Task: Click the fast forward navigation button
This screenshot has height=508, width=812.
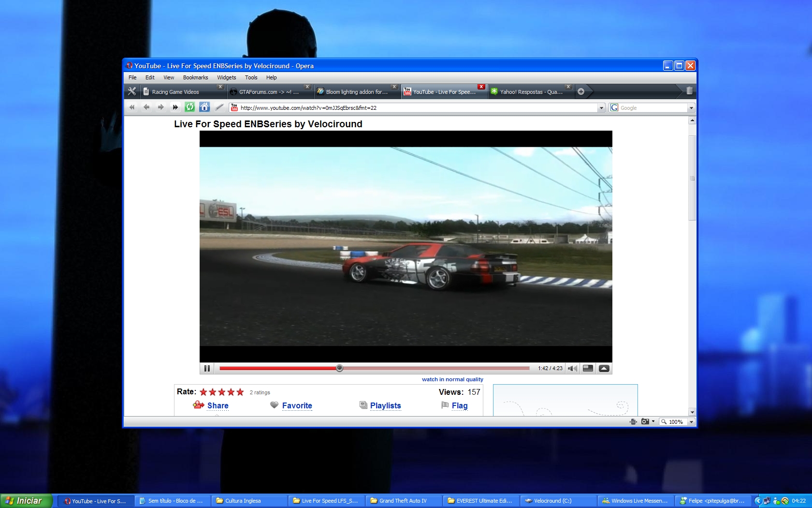Action: click(175, 107)
